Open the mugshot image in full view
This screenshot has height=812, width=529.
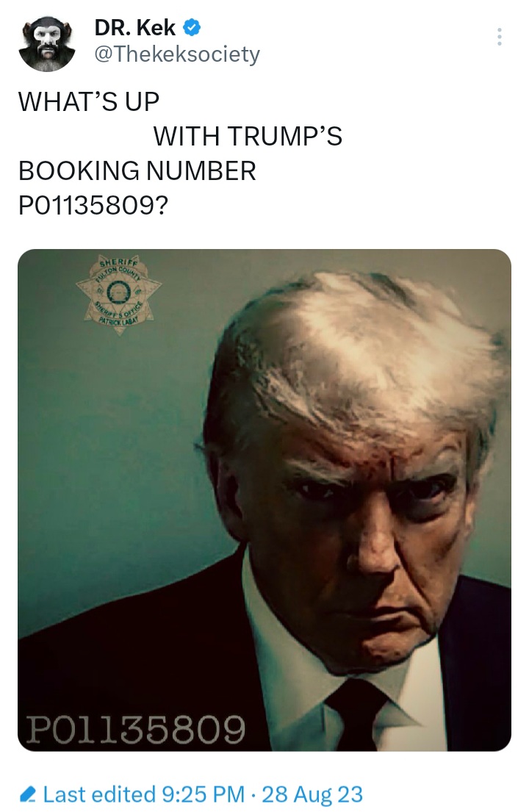pos(264,500)
